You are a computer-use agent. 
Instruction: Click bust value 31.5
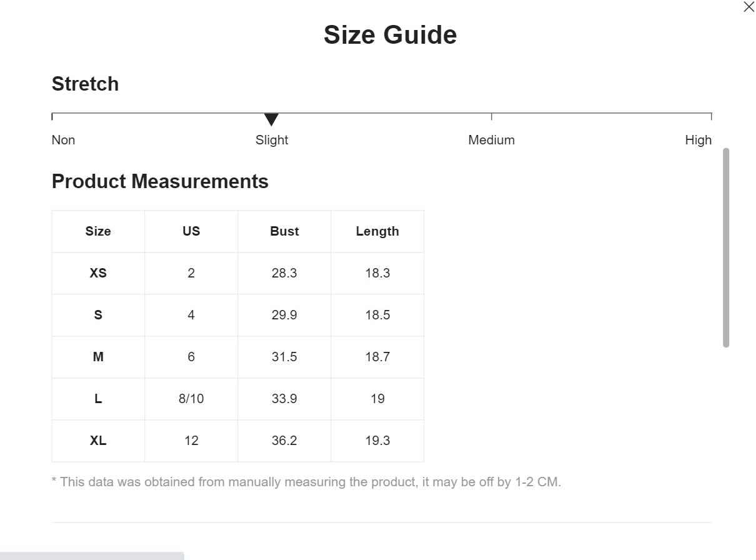coord(284,357)
